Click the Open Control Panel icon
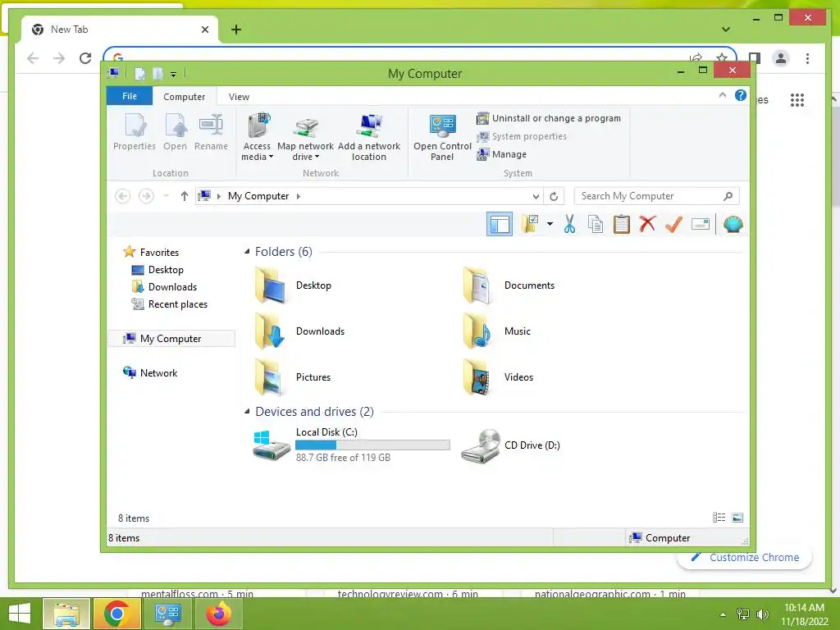This screenshot has width=840, height=630. point(442,137)
